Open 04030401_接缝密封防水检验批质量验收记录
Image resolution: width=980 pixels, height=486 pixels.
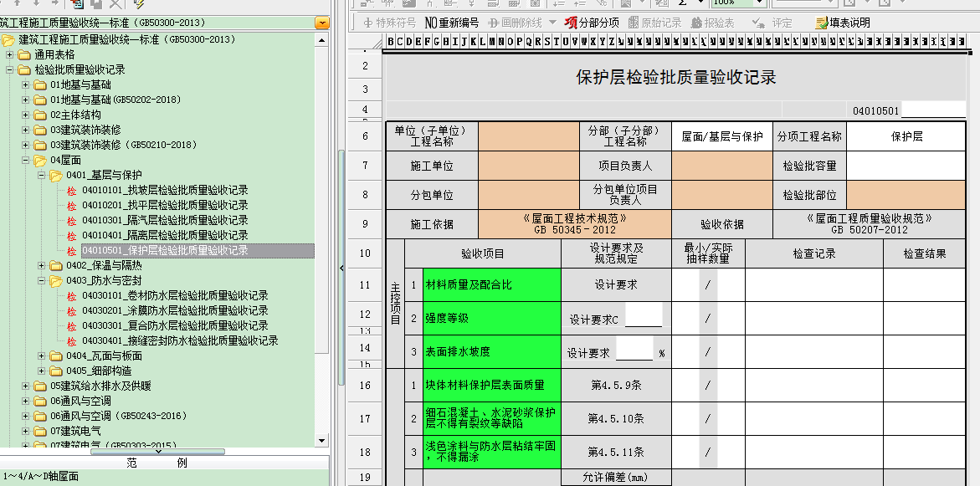179,340
